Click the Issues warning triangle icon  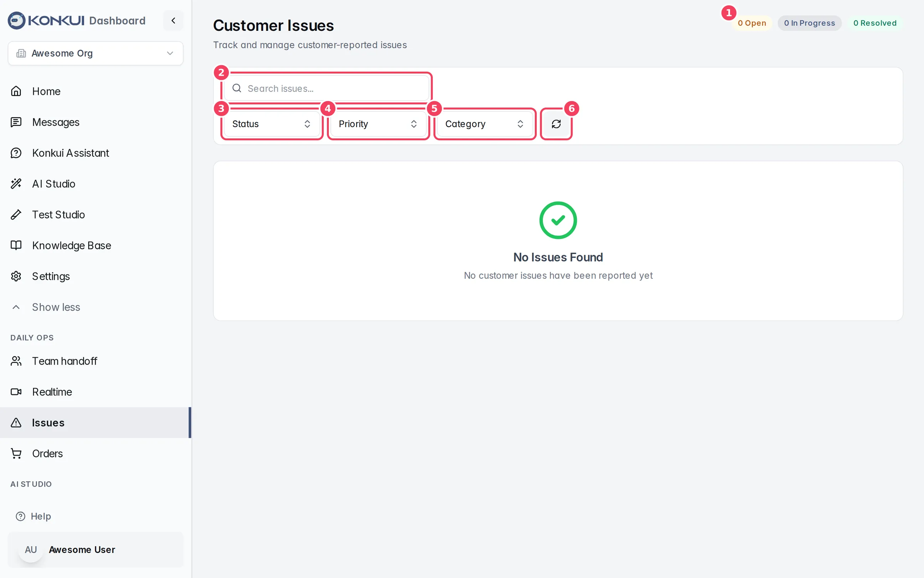pyautogui.click(x=16, y=423)
